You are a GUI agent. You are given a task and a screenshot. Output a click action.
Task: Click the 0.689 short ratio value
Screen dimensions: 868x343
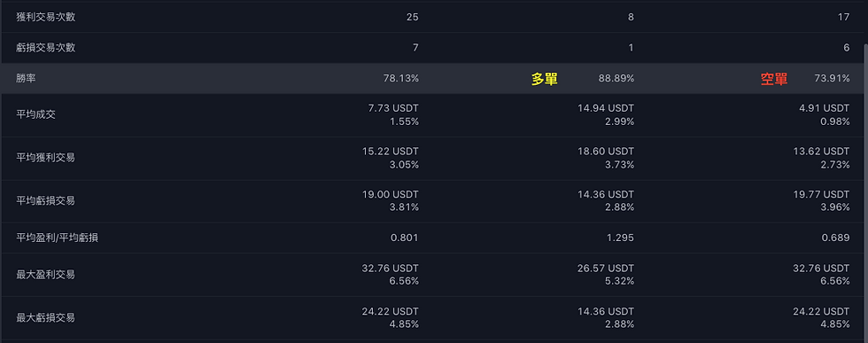[x=836, y=238]
